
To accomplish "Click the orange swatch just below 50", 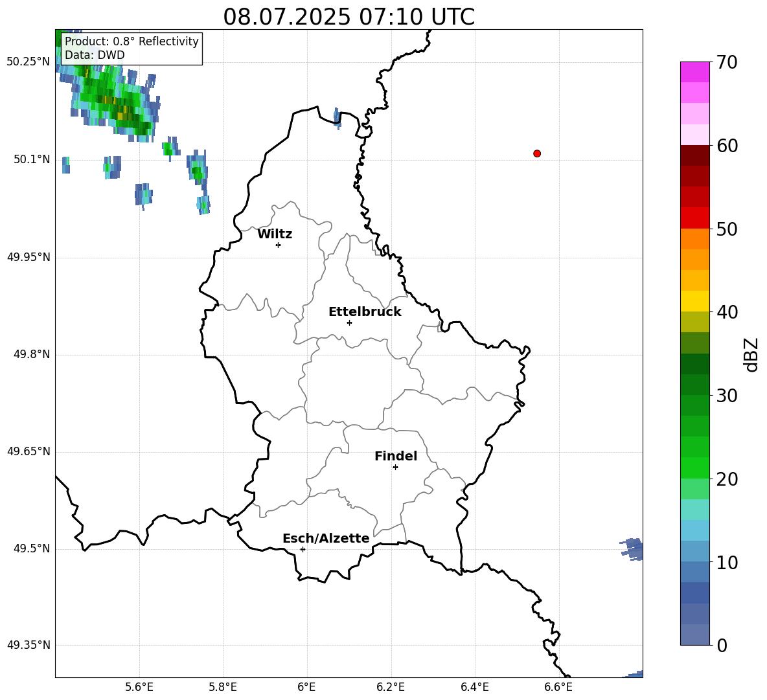I will point(694,238).
